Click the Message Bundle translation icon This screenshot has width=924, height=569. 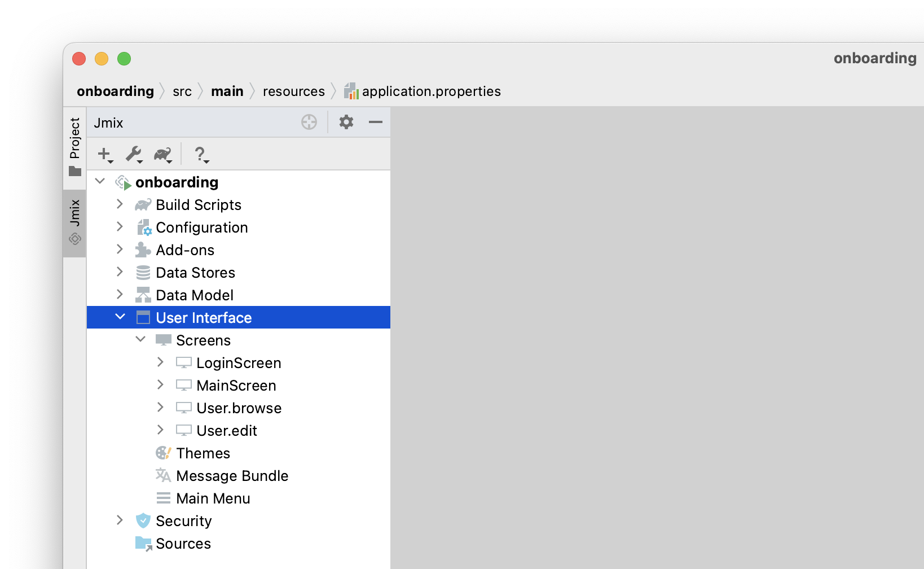164,475
